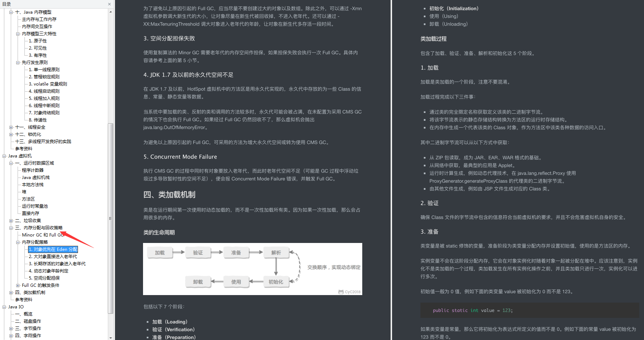Collapse the Java 虚拟机 root node
This screenshot has height=340, width=644.
pyautogui.click(x=4, y=156)
